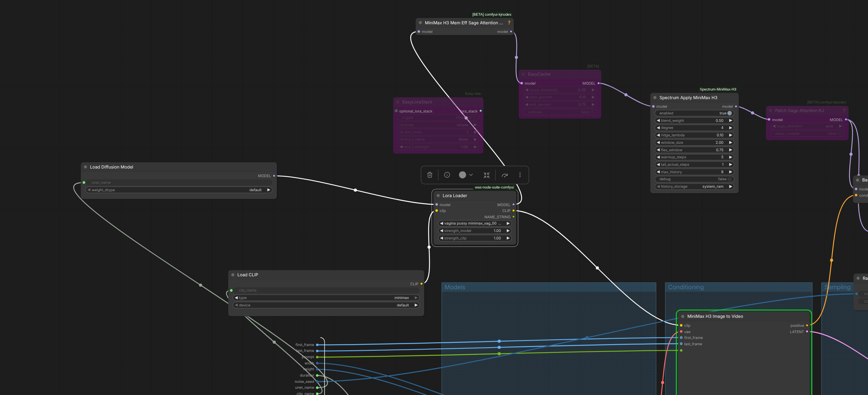This screenshot has height=395, width=868.
Task: Open the lora name dropdown in Lora Loader
Action: click(475, 223)
